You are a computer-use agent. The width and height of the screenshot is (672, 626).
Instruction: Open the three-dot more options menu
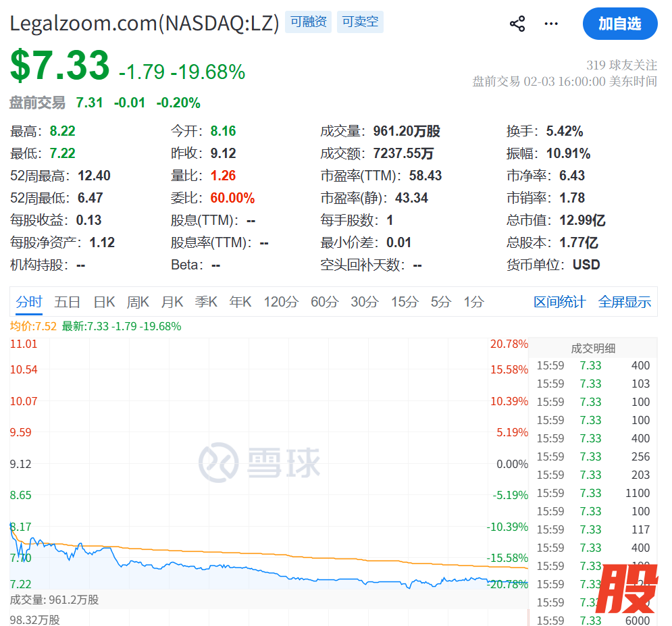[x=551, y=24]
